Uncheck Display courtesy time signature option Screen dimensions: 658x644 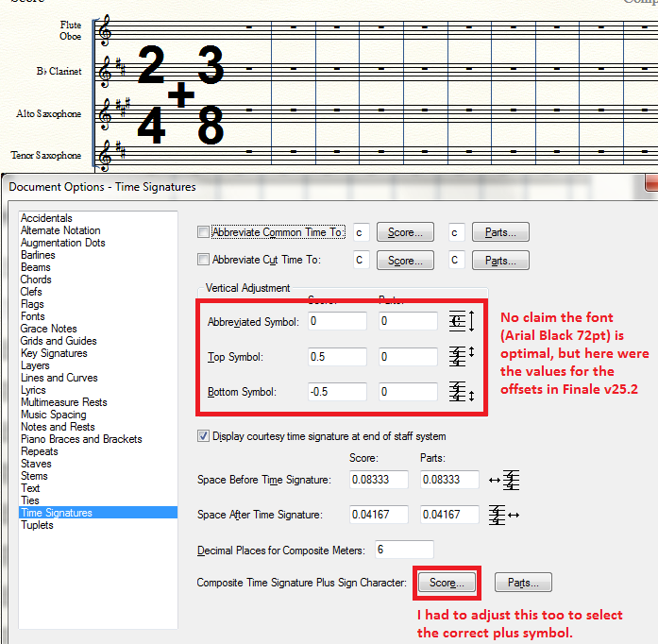[204, 436]
